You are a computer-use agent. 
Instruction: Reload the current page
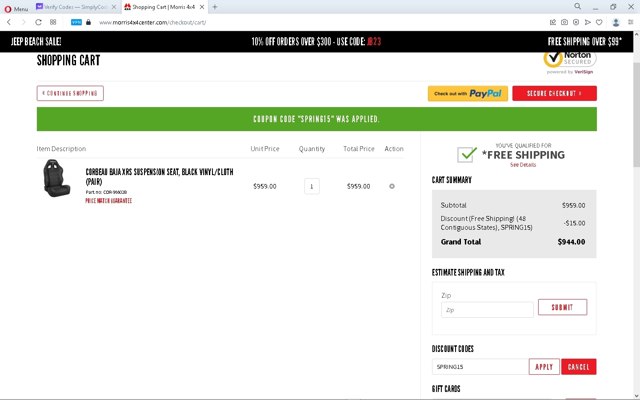38,22
